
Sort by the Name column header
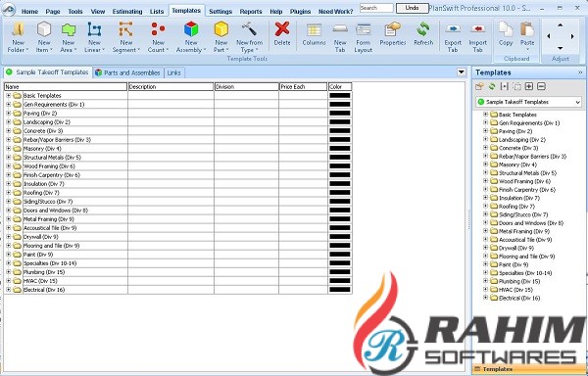pyautogui.click(x=66, y=87)
